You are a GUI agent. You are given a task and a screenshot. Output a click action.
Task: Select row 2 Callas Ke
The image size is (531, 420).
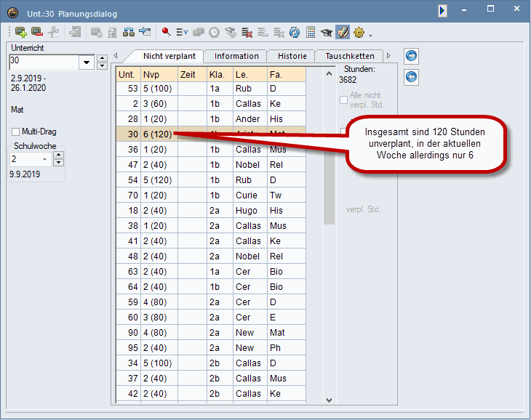pos(211,104)
